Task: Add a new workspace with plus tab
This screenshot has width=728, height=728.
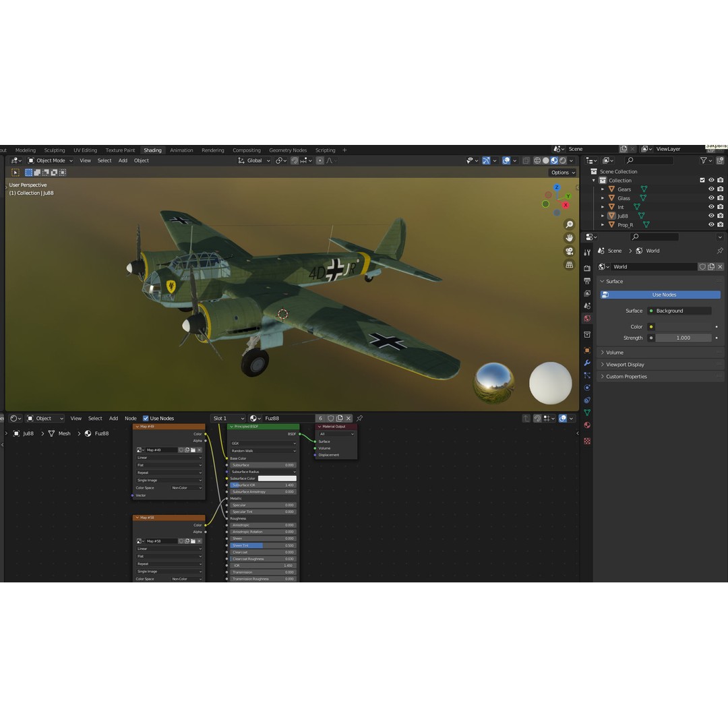Action: click(x=344, y=150)
